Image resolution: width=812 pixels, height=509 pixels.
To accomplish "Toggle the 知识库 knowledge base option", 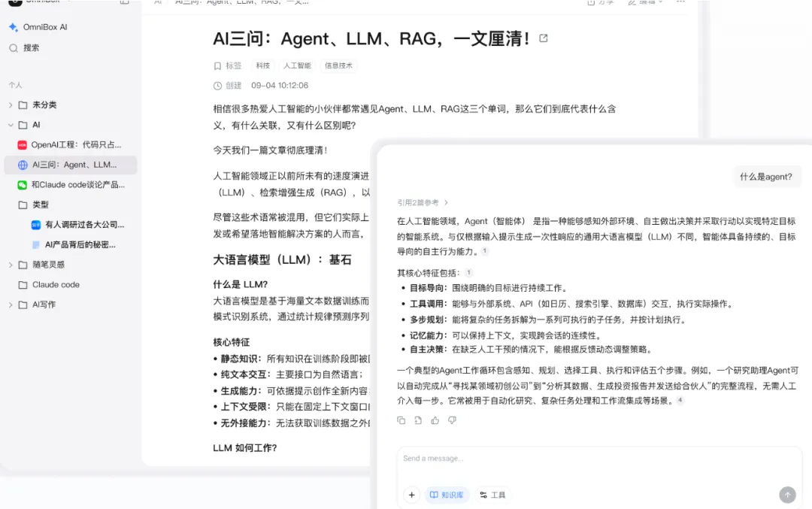I will point(447,495).
